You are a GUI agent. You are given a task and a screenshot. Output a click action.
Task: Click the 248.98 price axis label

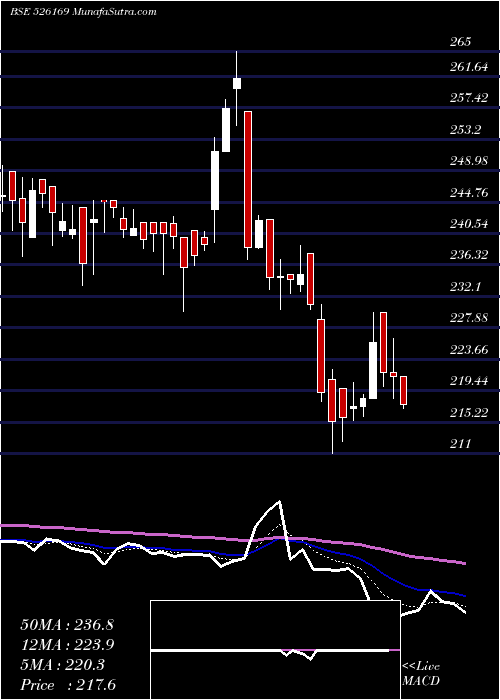[x=469, y=161]
